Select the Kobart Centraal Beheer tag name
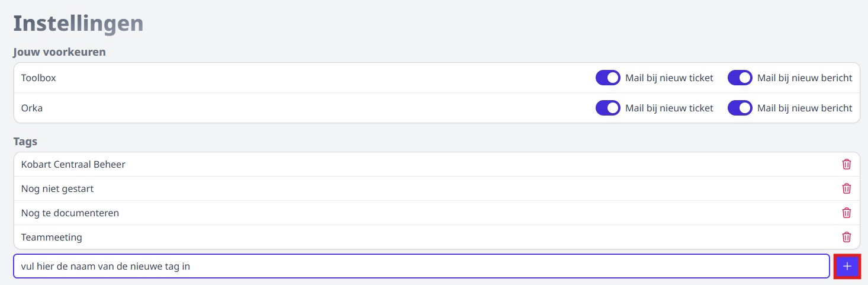The width and height of the screenshot is (868, 285). coord(73,164)
